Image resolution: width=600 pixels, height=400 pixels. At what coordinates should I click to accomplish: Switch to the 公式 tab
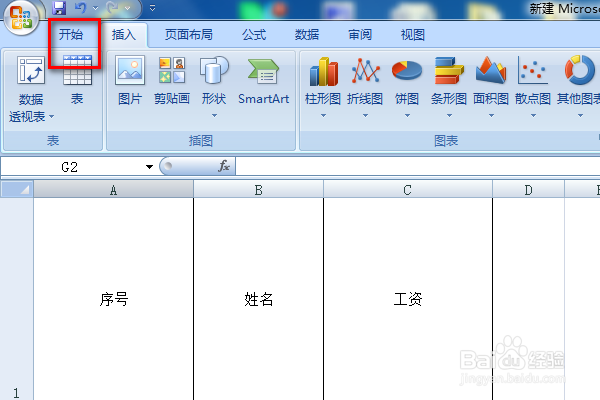coord(254,35)
